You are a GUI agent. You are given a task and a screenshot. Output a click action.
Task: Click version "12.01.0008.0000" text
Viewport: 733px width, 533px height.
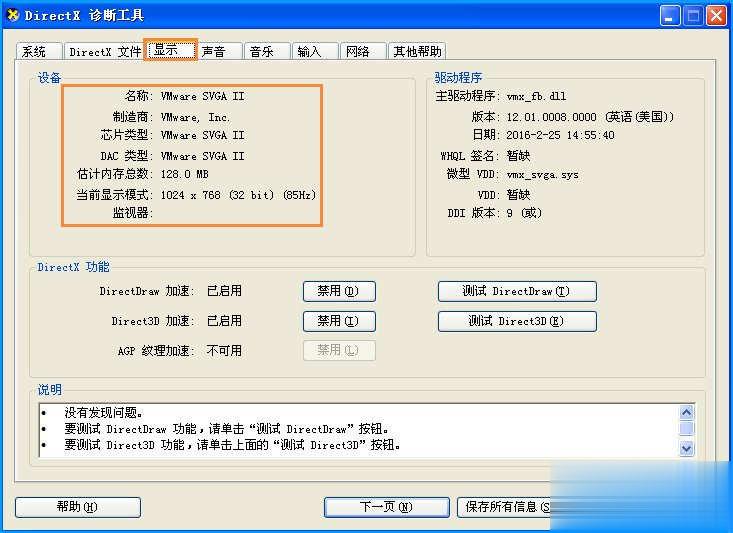(552, 117)
